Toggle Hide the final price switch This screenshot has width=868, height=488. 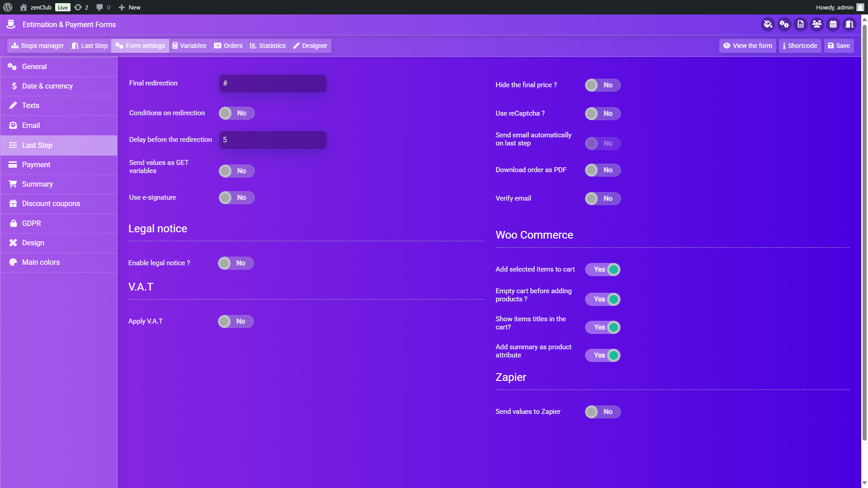pyautogui.click(x=603, y=85)
